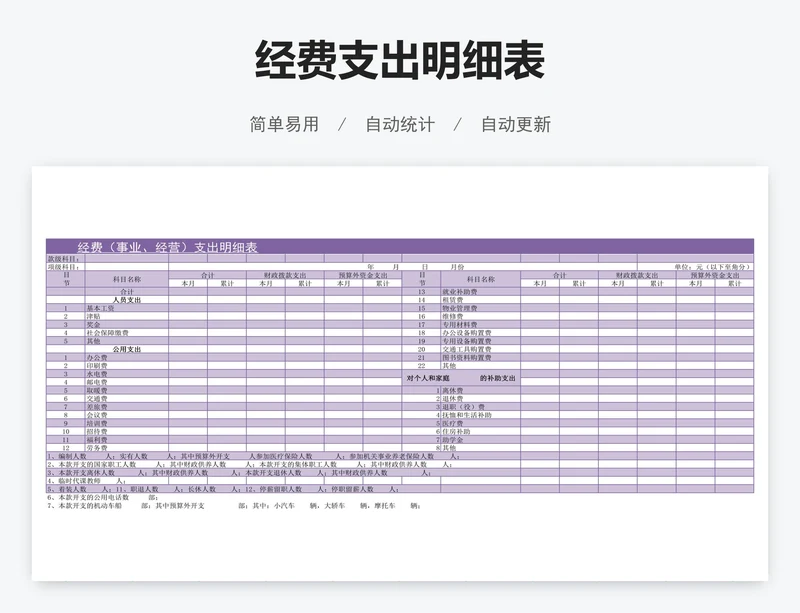Click the 助学金 row label
The height and width of the screenshot is (613, 800).
click(x=453, y=439)
